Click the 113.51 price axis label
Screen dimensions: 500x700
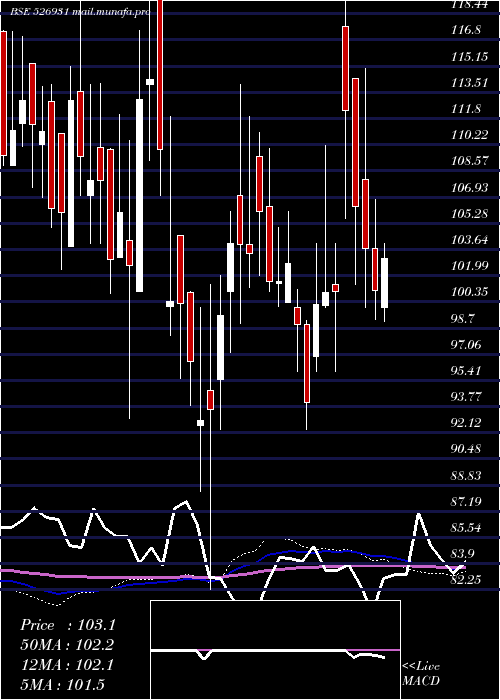470,83
